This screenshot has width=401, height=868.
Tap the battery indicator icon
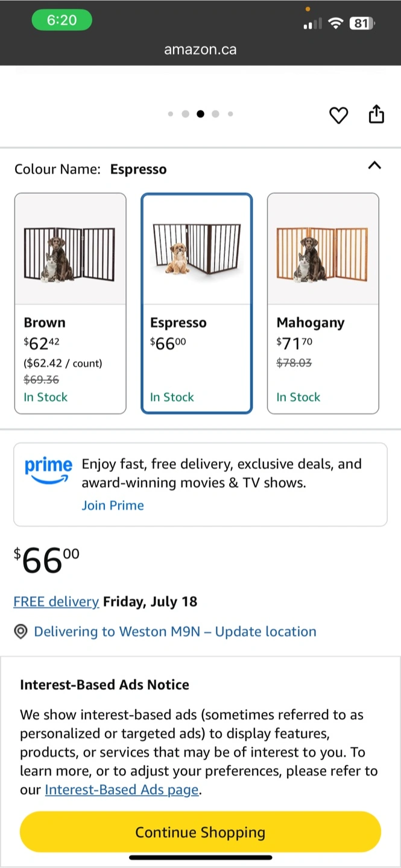point(361,24)
